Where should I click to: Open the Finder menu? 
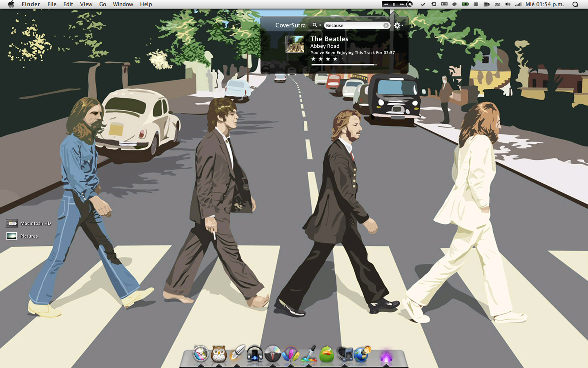point(31,4)
